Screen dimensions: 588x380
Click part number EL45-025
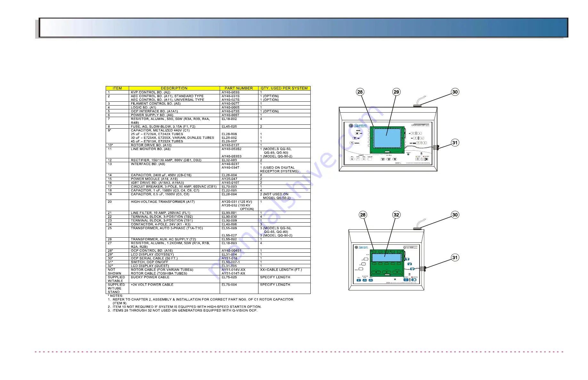pos(229,127)
